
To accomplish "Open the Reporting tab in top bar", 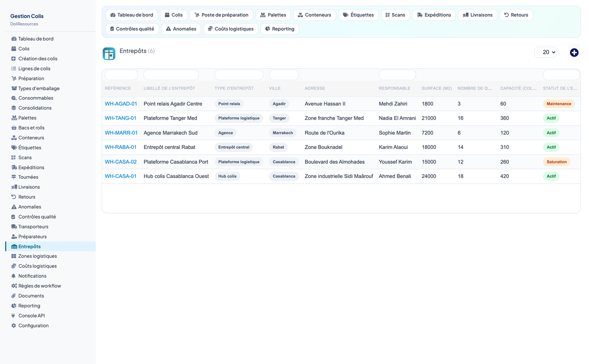I will (280, 29).
